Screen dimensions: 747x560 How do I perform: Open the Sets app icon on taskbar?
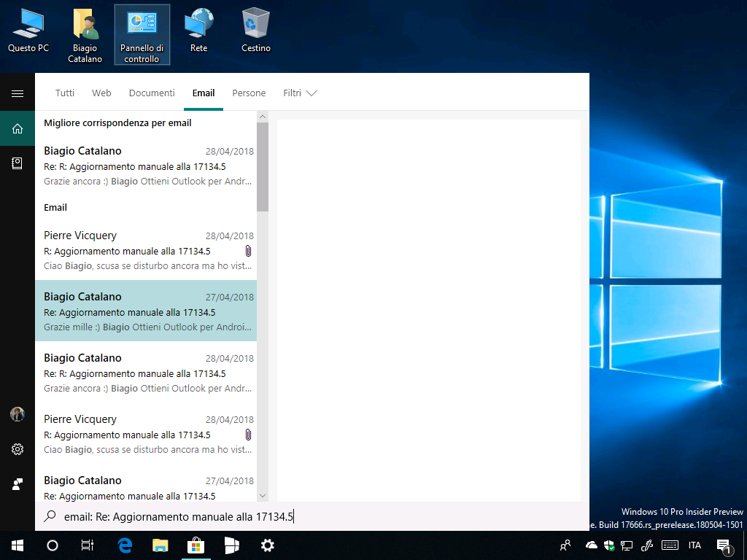(x=231, y=545)
